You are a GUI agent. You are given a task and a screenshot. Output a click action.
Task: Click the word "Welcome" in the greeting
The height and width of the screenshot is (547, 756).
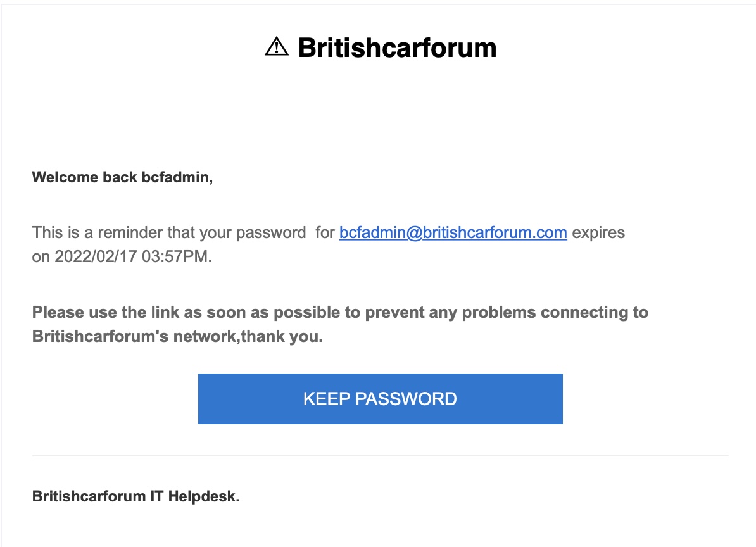coord(65,177)
